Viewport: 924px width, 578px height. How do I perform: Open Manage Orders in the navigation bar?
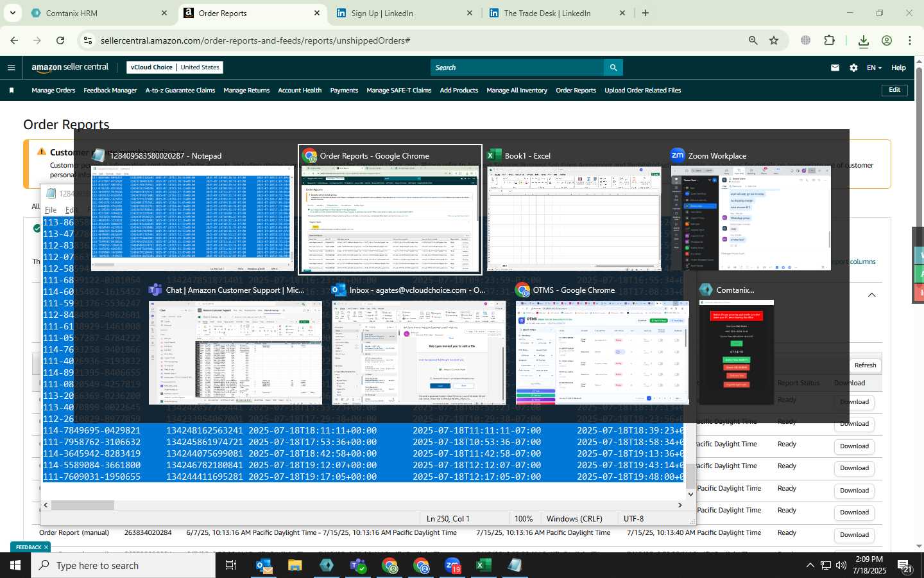(53, 91)
